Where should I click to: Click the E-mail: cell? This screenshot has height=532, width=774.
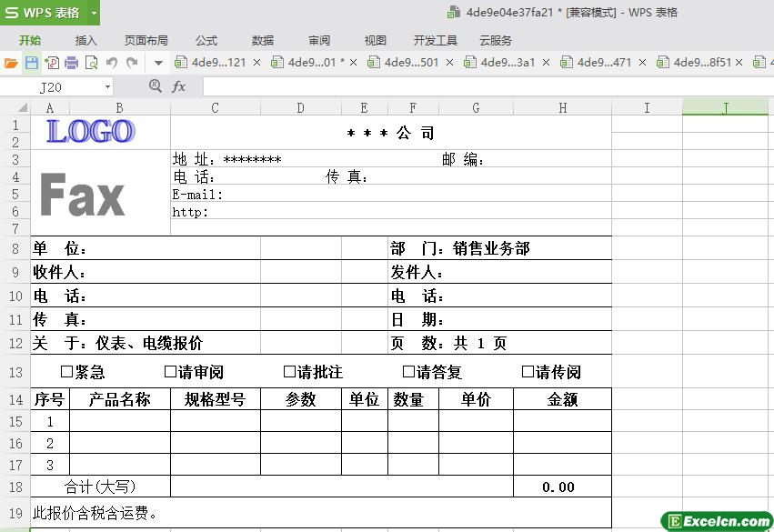coord(390,194)
